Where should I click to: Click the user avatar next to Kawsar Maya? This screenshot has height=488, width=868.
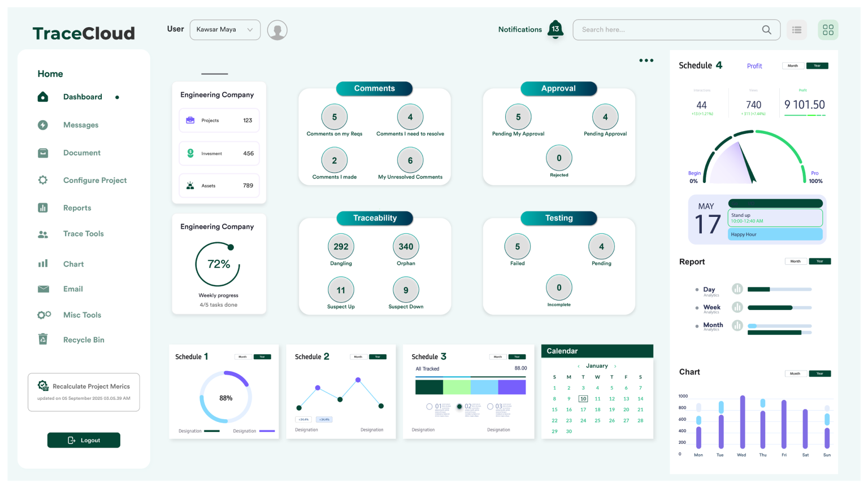point(277,29)
